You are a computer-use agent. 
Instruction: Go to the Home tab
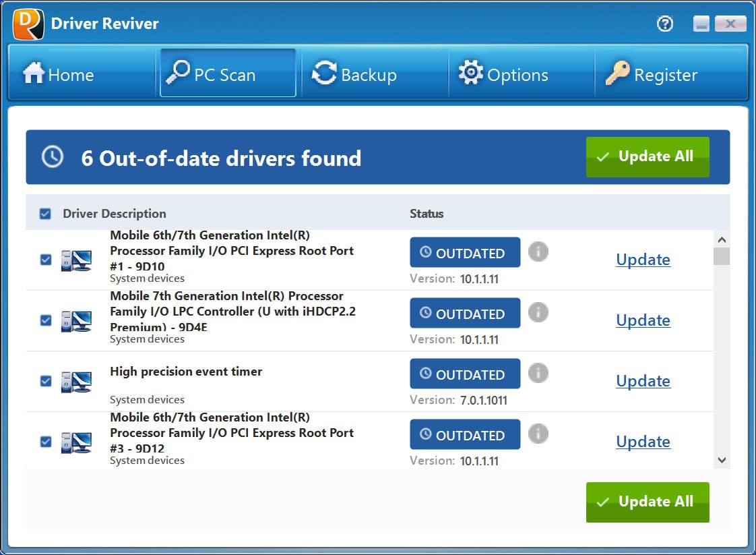(x=82, y=74)
